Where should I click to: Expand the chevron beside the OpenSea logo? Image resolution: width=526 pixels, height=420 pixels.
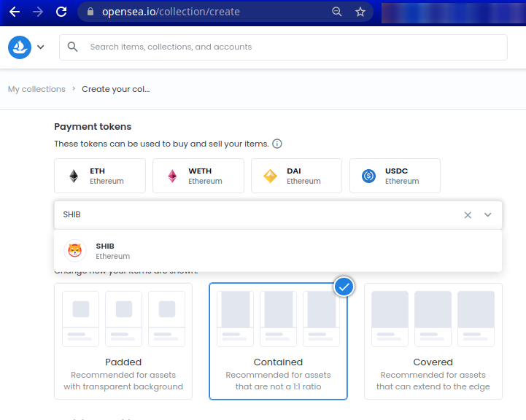[41, 47]
